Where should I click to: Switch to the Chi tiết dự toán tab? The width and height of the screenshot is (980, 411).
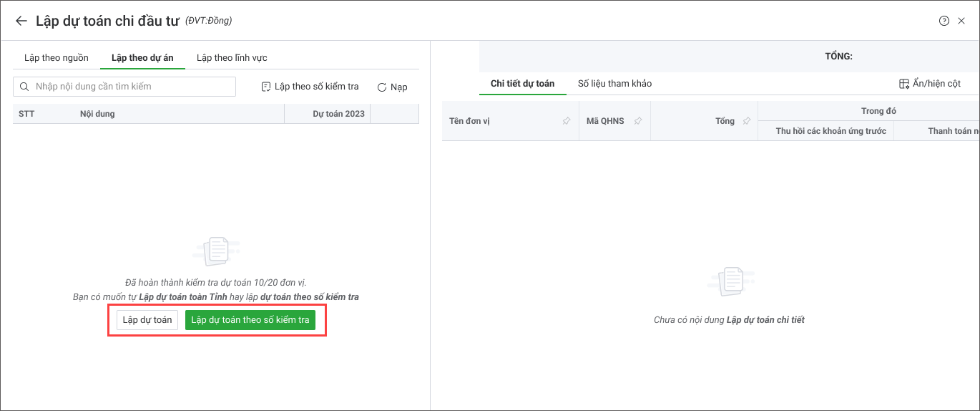[522, 84]
